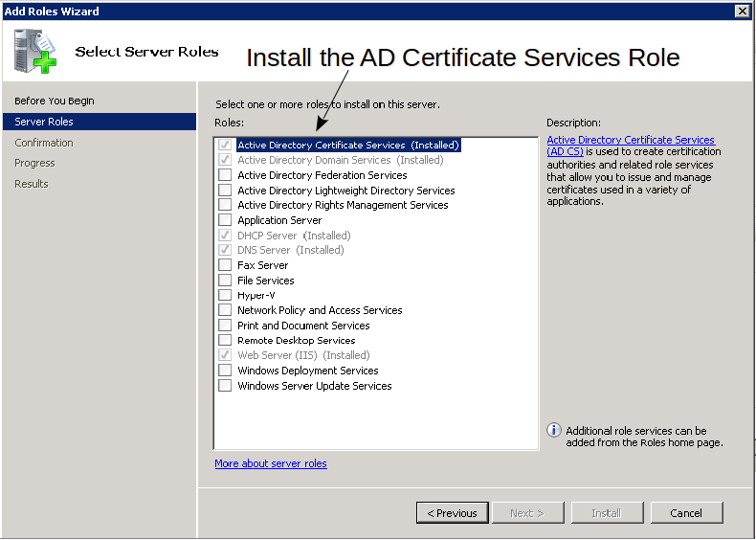Screen dimensions: 756x540
Task: Select Network Policy and Access Services row
Action: coord(320,310)
